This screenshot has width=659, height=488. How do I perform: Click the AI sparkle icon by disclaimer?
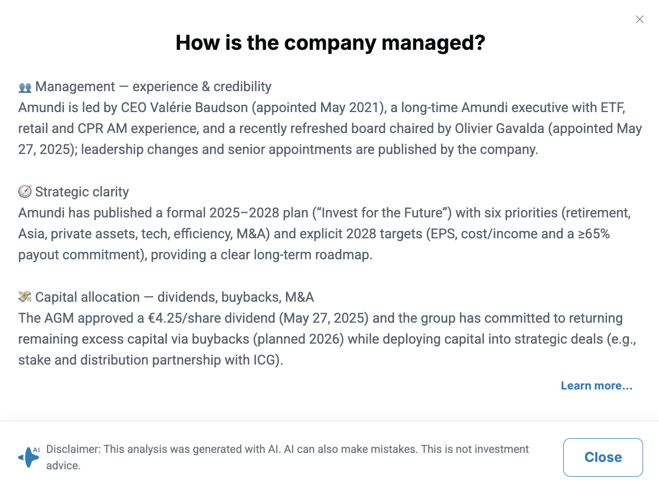point(29,457)
